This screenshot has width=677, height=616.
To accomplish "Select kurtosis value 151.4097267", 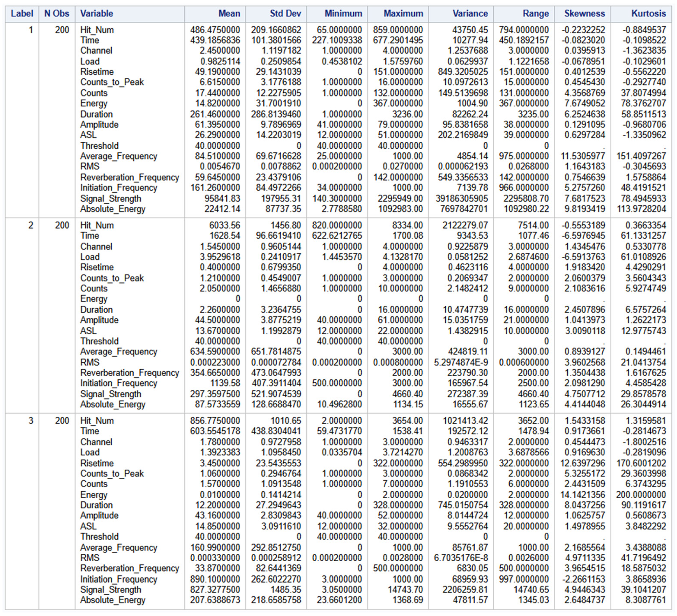I will point(641,156).
